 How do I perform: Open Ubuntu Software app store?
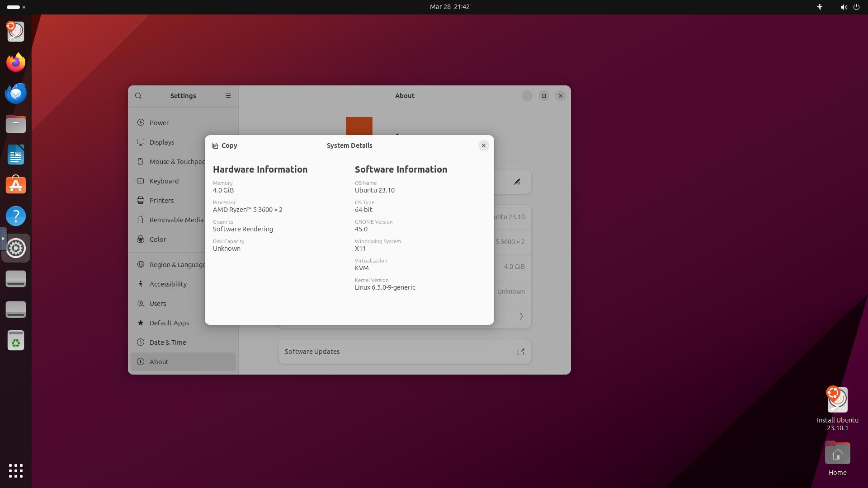[16, 185]
